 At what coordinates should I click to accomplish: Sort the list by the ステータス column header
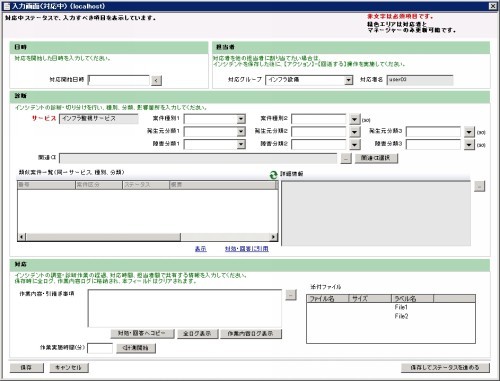pyautogui.click(x=146, y=185)
